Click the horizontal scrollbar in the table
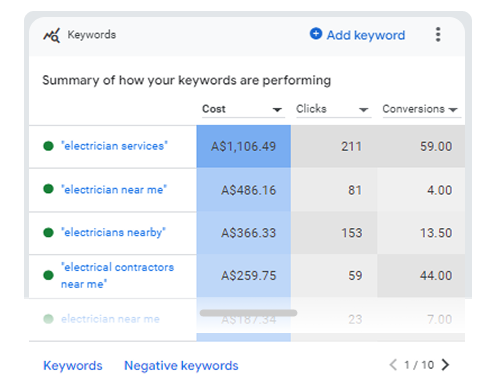Image resolution: width=497 pixels, height=383 pixels. tap(248, 313)
